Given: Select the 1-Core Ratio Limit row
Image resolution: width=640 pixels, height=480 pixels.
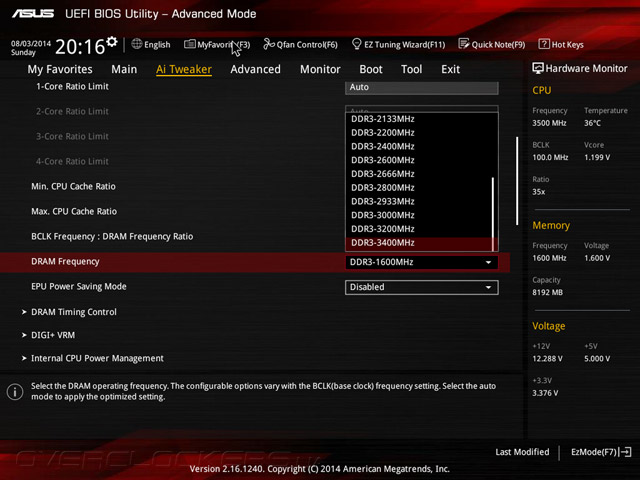Looking at the screenshot, I should coord(72,87).
